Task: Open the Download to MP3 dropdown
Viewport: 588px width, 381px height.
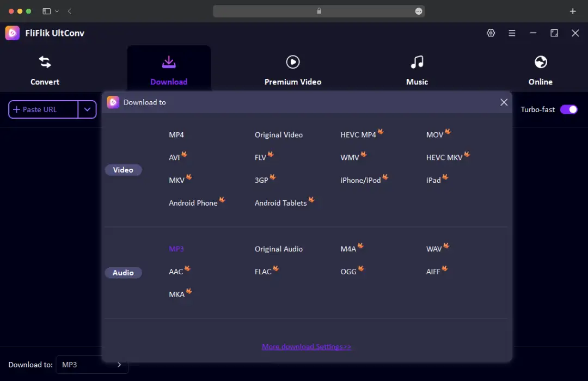Action: click(91, 365)
